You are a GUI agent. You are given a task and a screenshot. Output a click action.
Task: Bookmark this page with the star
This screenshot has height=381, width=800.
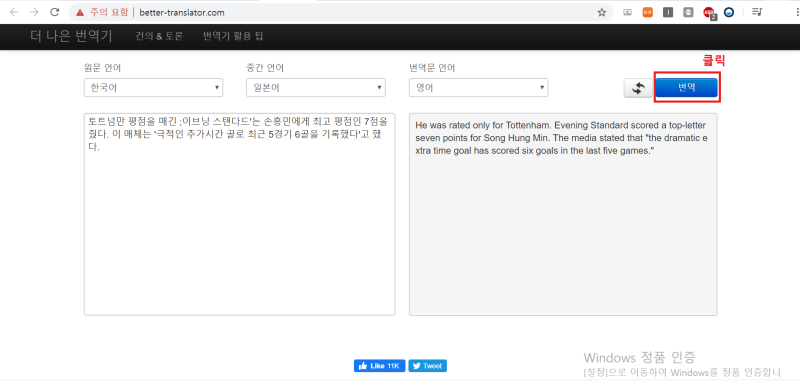(x=602, y=12)
